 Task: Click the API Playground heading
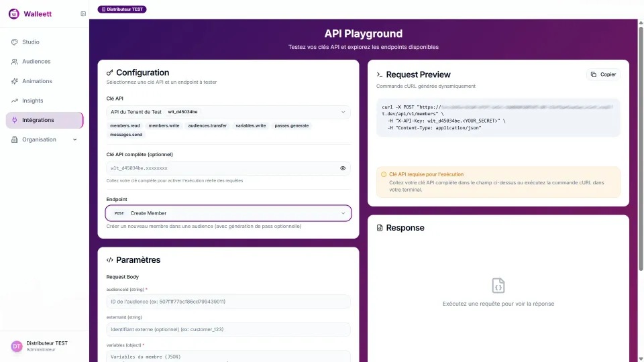point(364,34)
